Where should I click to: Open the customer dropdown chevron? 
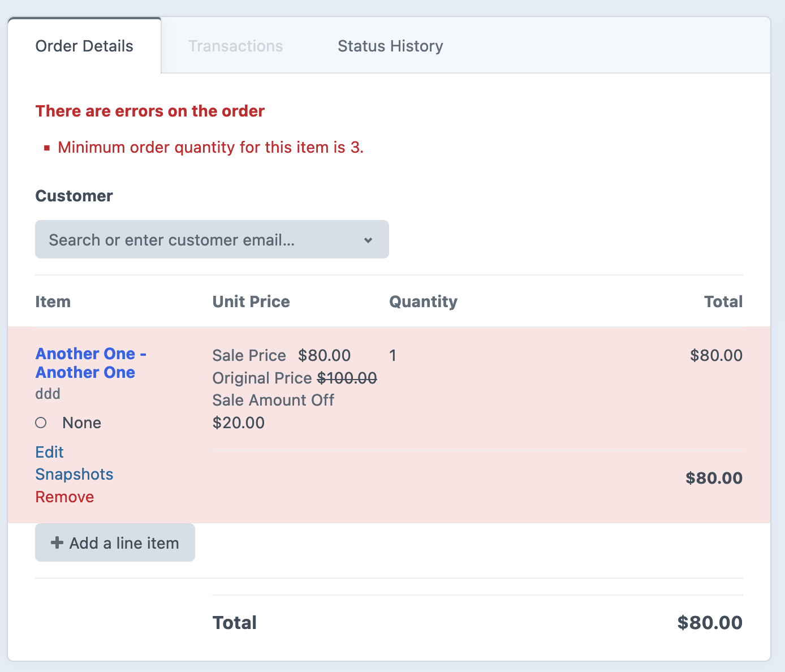[x=368, y=239]
